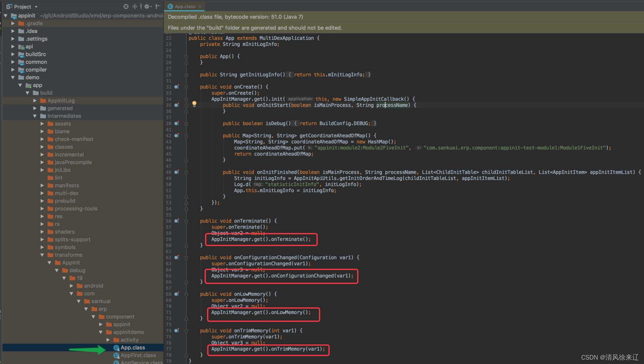This screenshot has width=644, height=364.
Task: Select the lint folder
Action: (59, 178)
